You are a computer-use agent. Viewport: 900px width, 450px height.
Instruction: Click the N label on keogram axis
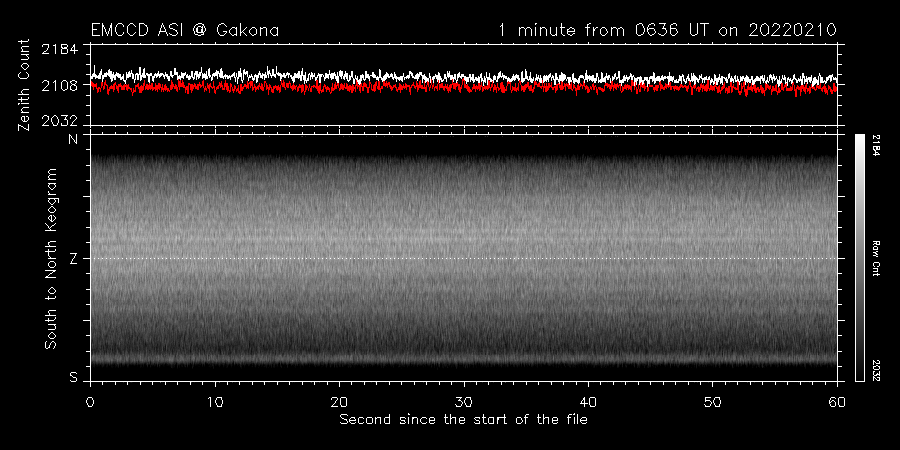(x=73, y=140)
